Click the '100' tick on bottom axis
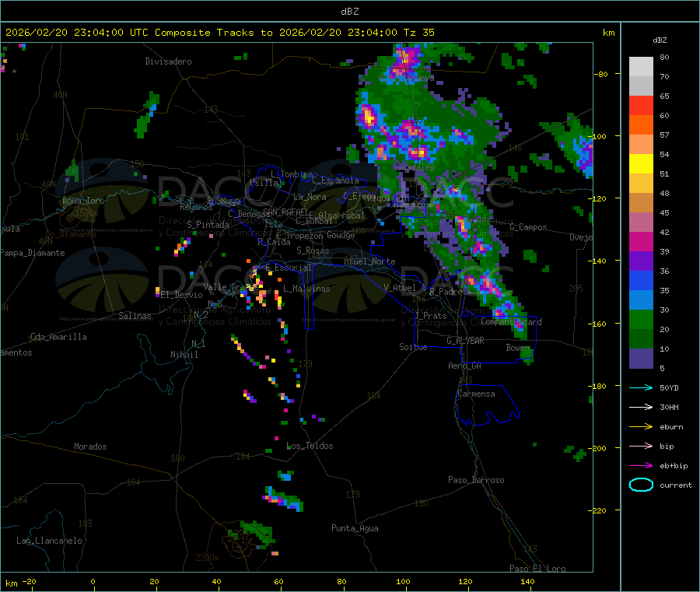The image size is (700, 592). (x=403, y=581)
